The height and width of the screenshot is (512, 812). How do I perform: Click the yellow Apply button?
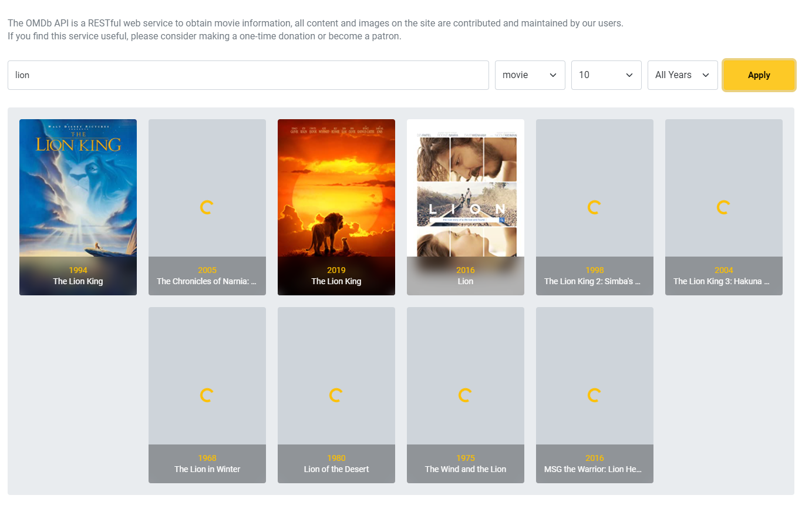[x=759, y=75]
